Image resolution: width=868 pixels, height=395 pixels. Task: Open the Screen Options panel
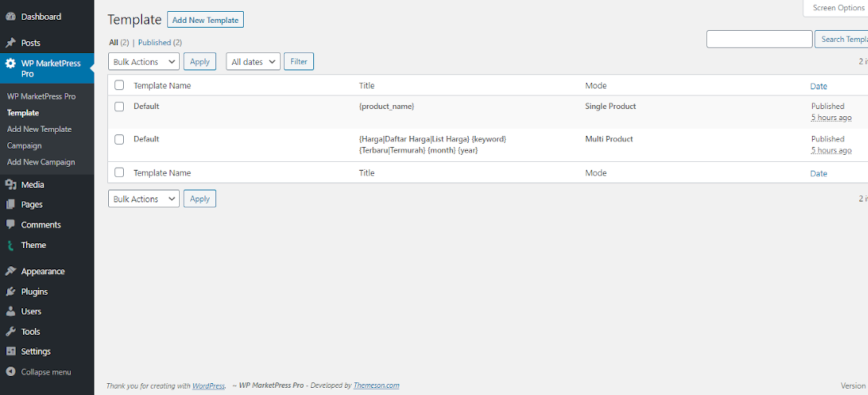(x=837, y=8)
